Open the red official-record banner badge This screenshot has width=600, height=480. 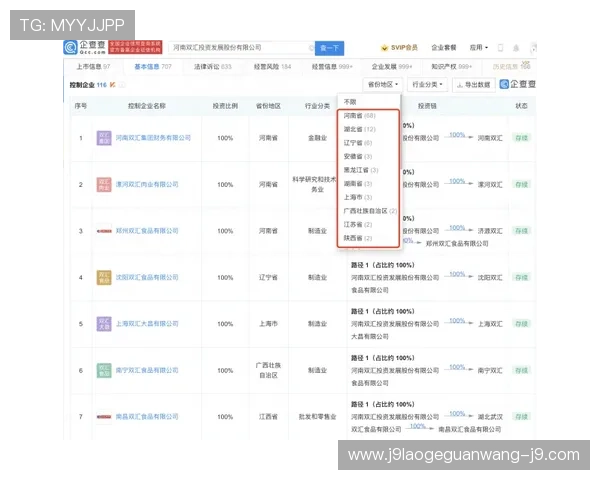point(135,47)
